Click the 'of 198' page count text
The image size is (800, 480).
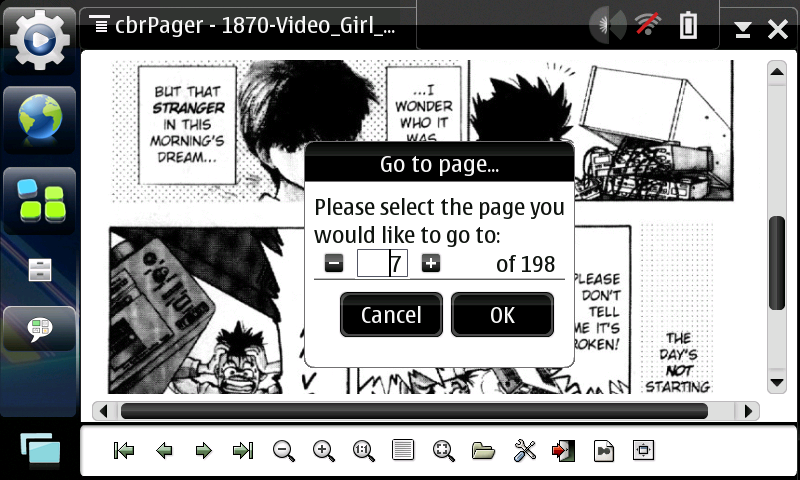point(525,264)
